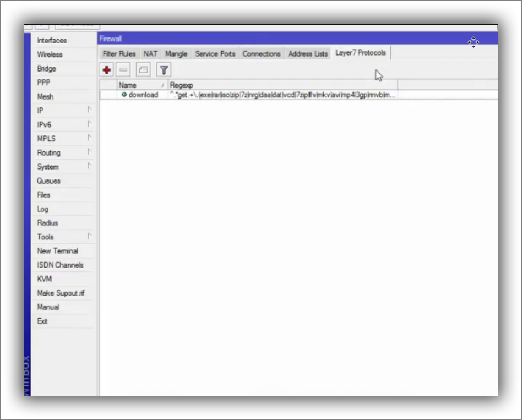This screenshot has width=522, height=420.
Task: Select the Layer7 Protocols tab
Action: tap(361, 53)
